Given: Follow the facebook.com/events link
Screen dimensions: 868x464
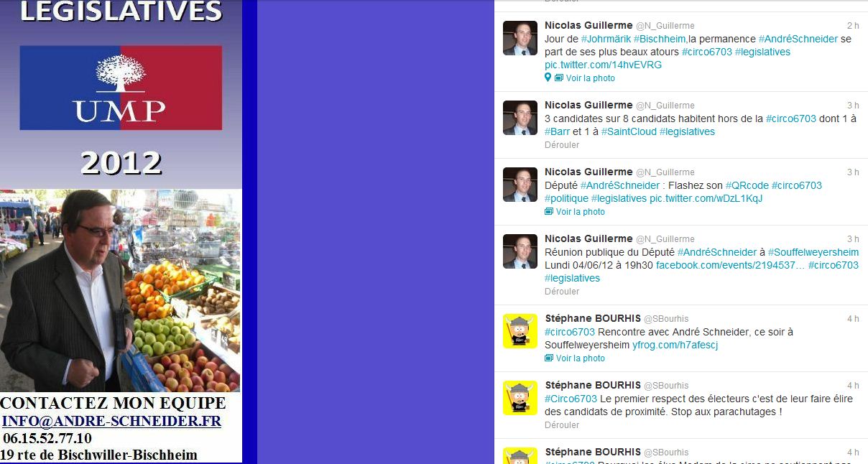Looking at the screenshot, I should [x=731, y=265].
